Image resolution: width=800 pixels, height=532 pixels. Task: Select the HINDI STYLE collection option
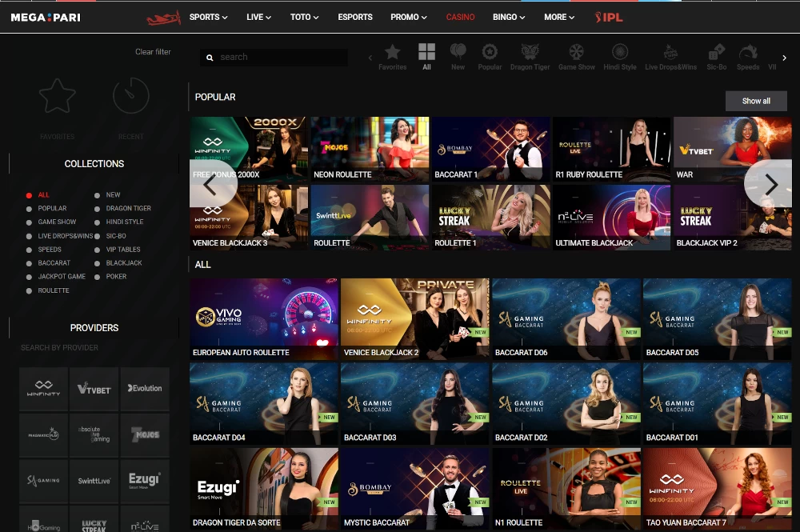(119, 222)
